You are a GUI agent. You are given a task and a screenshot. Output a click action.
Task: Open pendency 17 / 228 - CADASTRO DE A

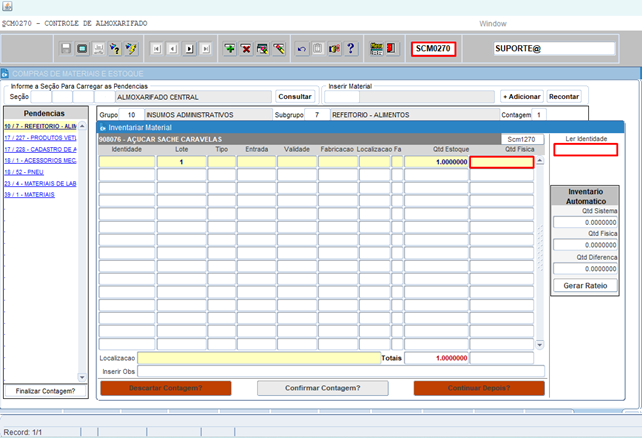tap(41, 149)
